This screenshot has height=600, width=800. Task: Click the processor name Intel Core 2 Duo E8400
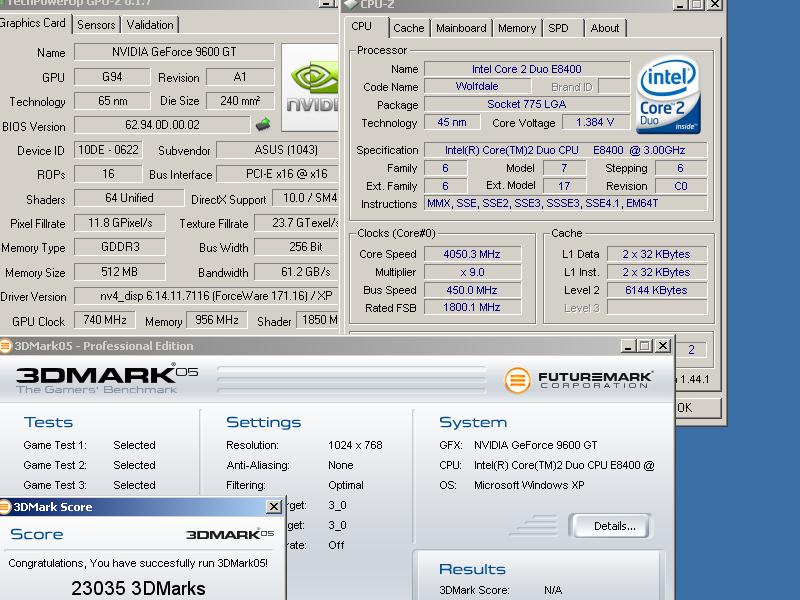pyautogui.click(x=527, y=69)
